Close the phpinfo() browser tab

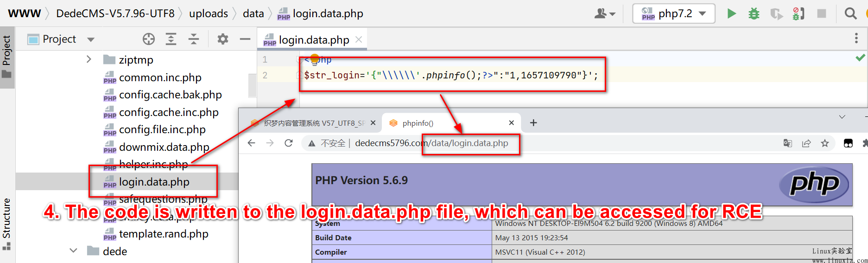pyautogui.click(x=511, y=123)
